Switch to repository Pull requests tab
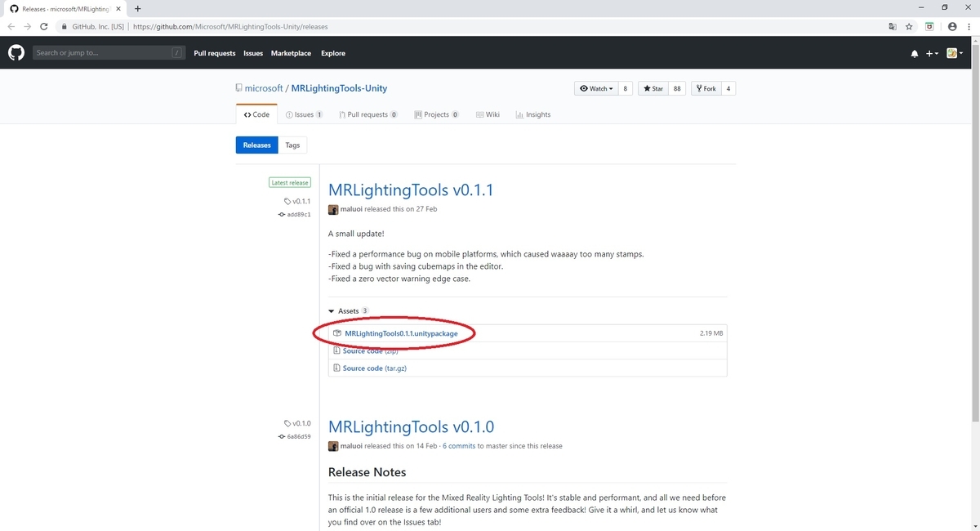 pos(367,115)
